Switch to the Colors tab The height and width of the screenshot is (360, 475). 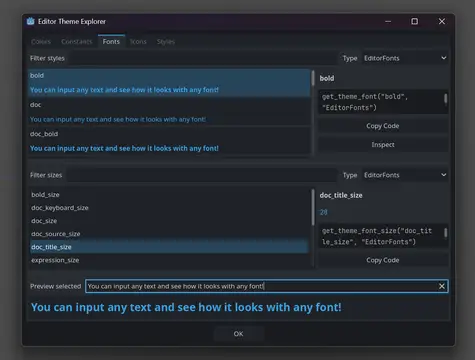(x=41, y=42)
